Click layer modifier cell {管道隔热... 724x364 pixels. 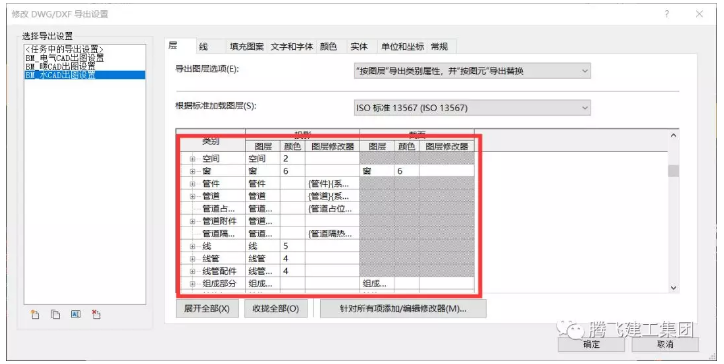(332, 233)
